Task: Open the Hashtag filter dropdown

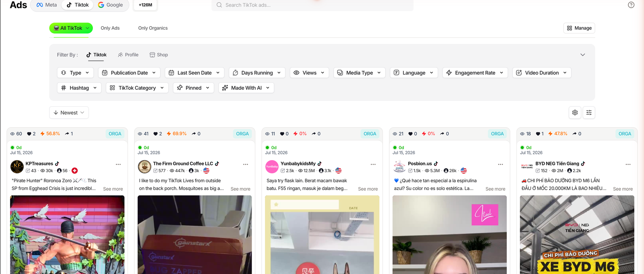Action: [x=79, y=88]
